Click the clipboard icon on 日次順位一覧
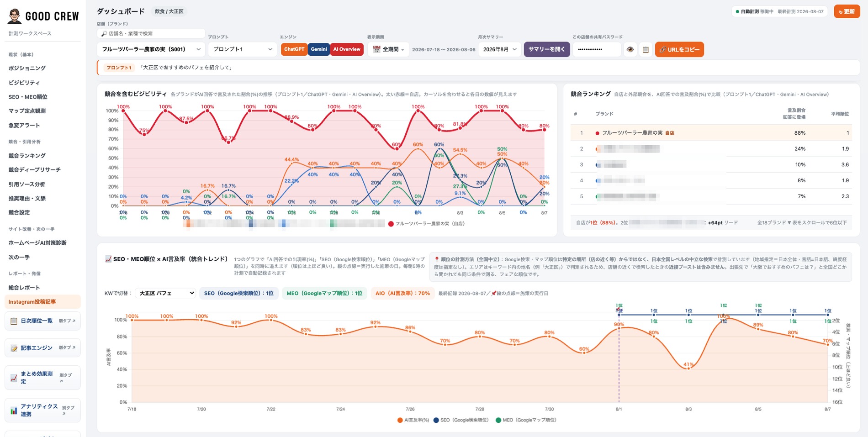 14,321
